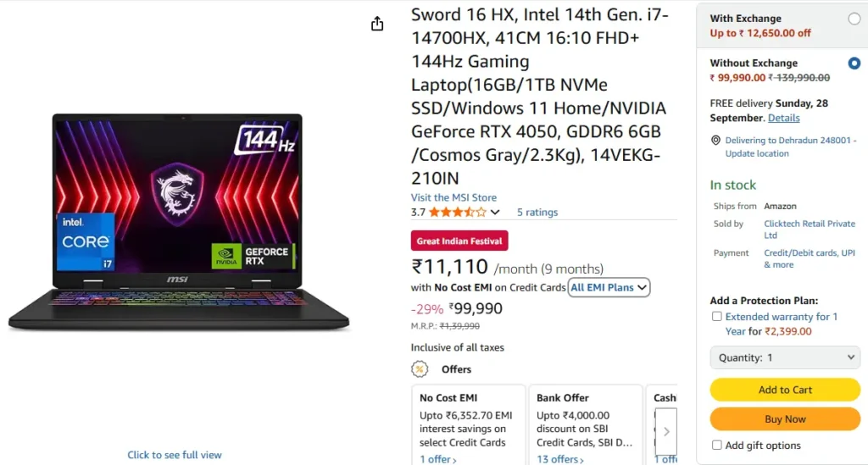Viewport: 868px width, 465px height.
Task: Select the Without Exchange radio option
Action: 854,64
